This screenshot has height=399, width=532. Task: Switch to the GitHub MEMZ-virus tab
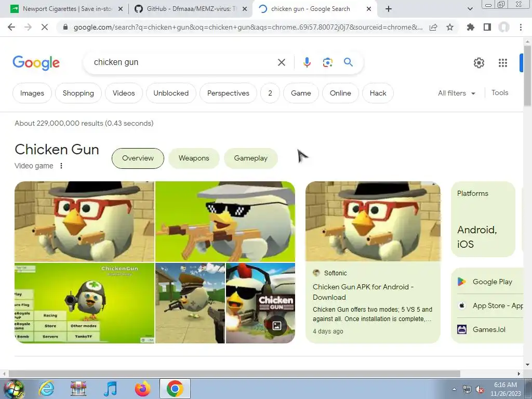[x=190, y=9]
